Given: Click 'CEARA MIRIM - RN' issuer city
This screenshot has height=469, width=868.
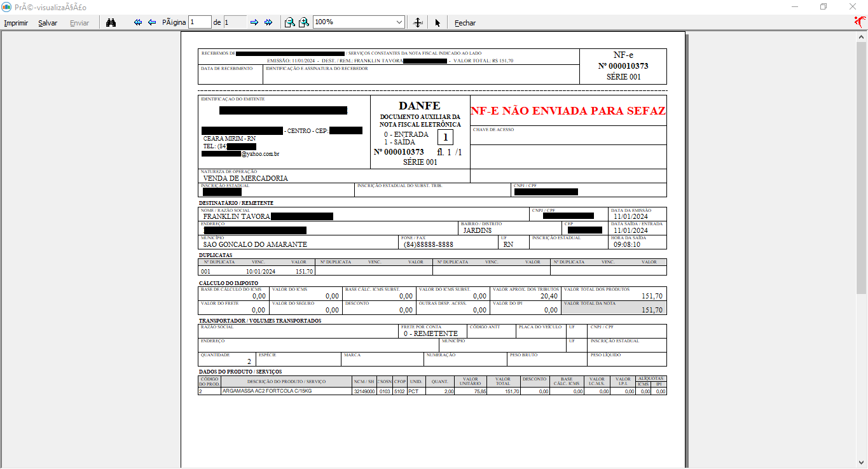Looking at the screenshot, I should [230, 138].
